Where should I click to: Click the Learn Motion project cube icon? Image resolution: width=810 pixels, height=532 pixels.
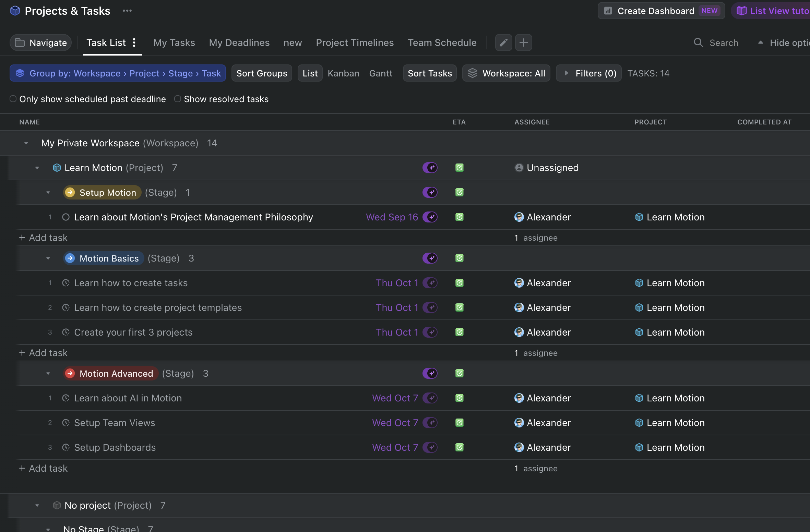57,168
